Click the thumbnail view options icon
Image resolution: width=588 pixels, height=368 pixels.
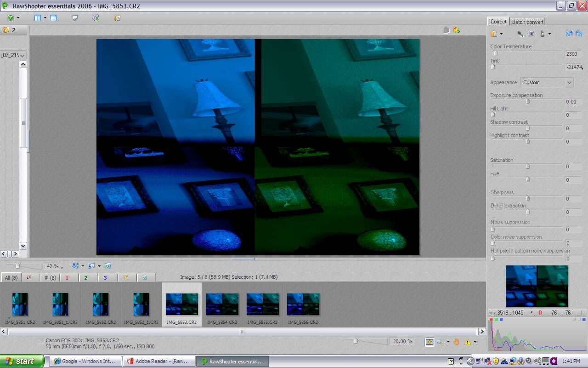tap(91, 266)
